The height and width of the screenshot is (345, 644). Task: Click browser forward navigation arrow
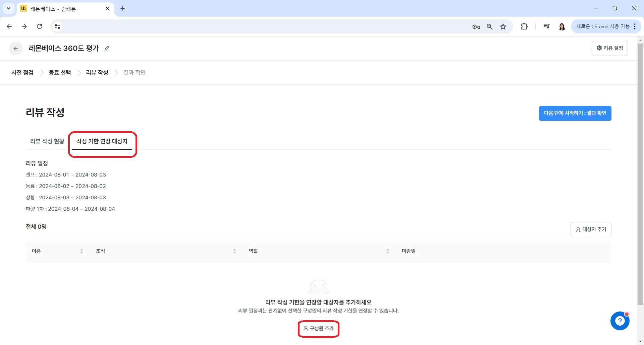[x=24, y=26]
